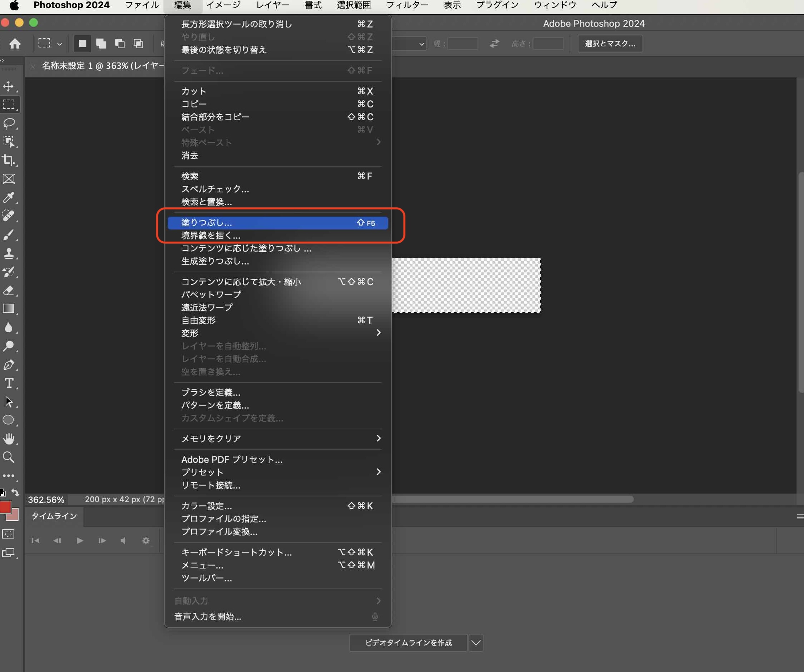Screen dimensions: 804x672
Task: Swap foreground and background colors
Action: (15, 493)
